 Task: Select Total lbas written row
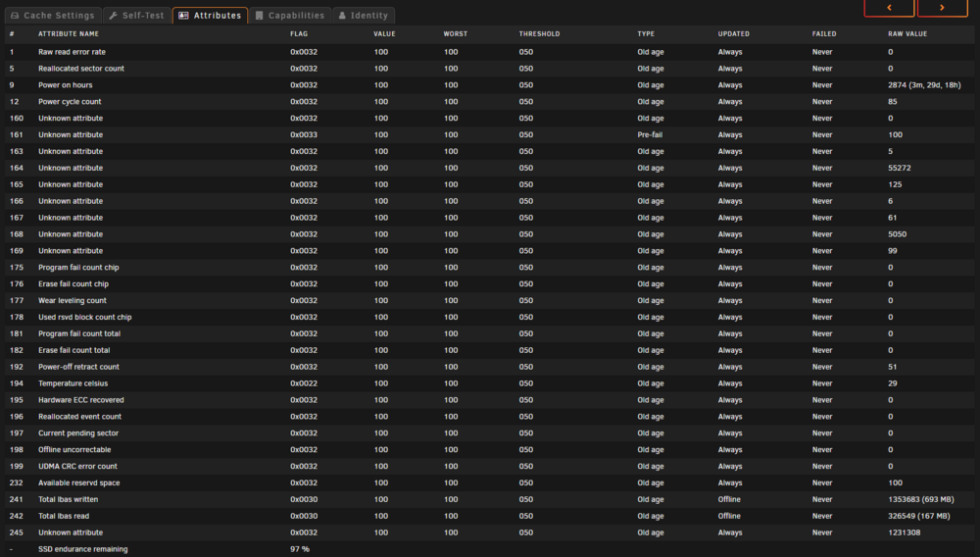point(490,499)
